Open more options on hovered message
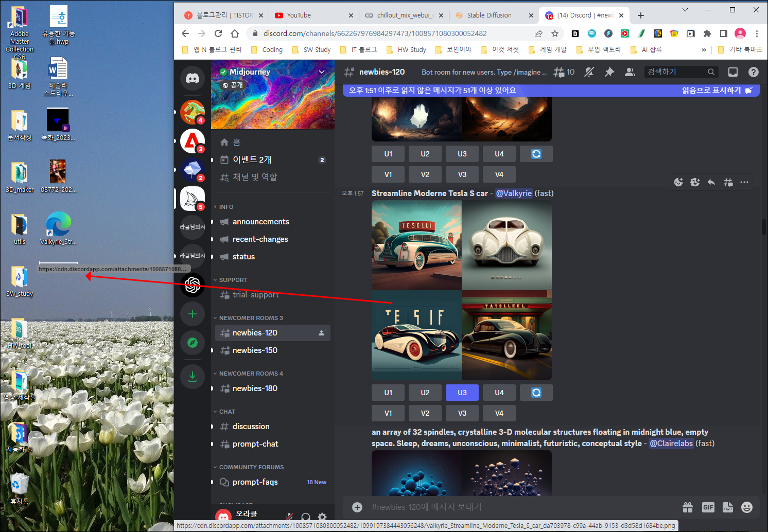 click(744, 182)
